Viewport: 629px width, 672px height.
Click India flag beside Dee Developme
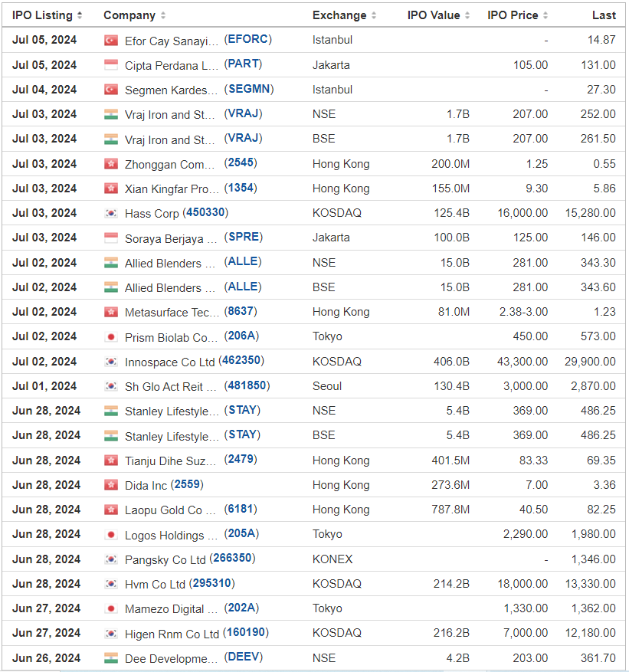tap(111, 658)
